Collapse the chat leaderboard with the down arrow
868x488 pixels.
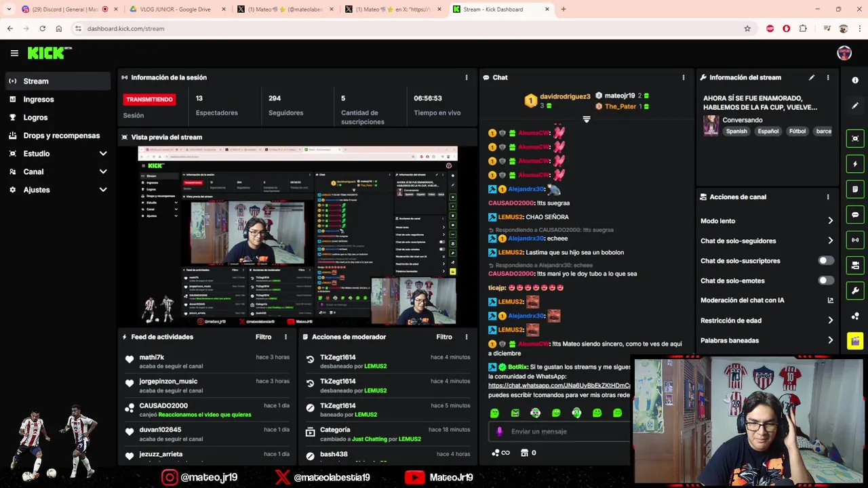click(587, 119)
